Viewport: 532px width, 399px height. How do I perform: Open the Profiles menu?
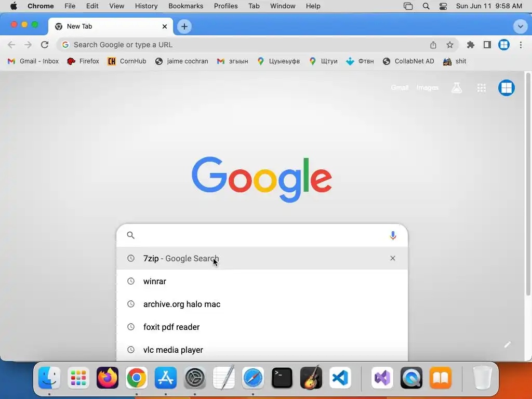pos(225,6)
